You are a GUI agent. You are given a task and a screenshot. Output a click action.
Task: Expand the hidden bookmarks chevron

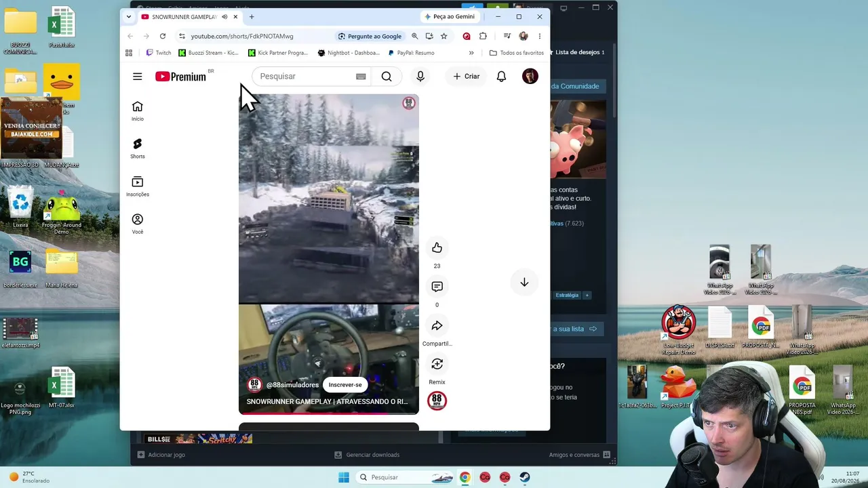click(x=471, y=53)
